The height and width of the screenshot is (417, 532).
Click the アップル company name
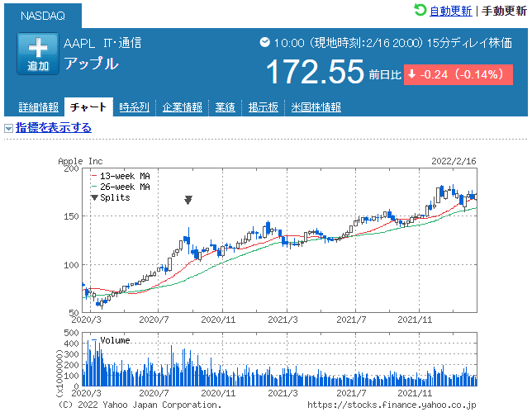pos(92,64)
